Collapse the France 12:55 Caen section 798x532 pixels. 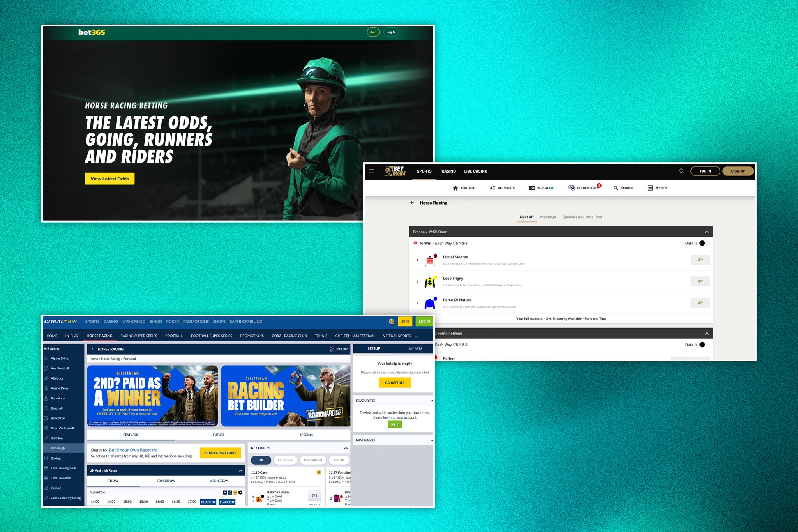point(706,232)
